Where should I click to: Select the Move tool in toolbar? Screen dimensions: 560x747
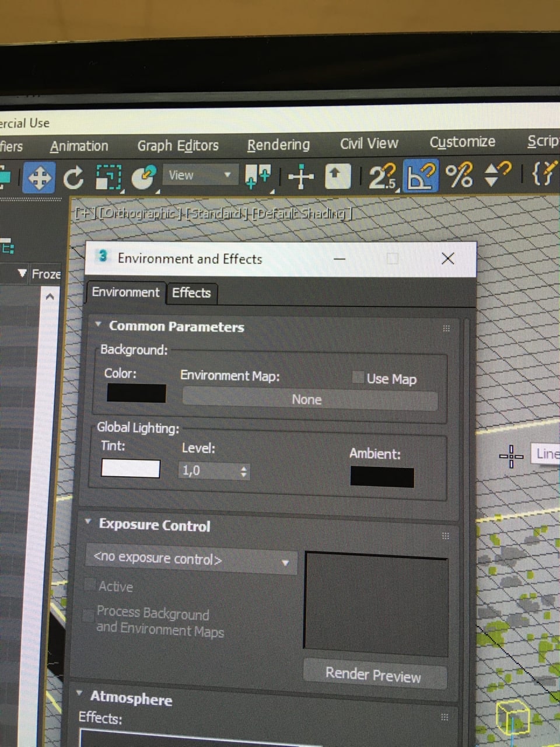[39, 177]
